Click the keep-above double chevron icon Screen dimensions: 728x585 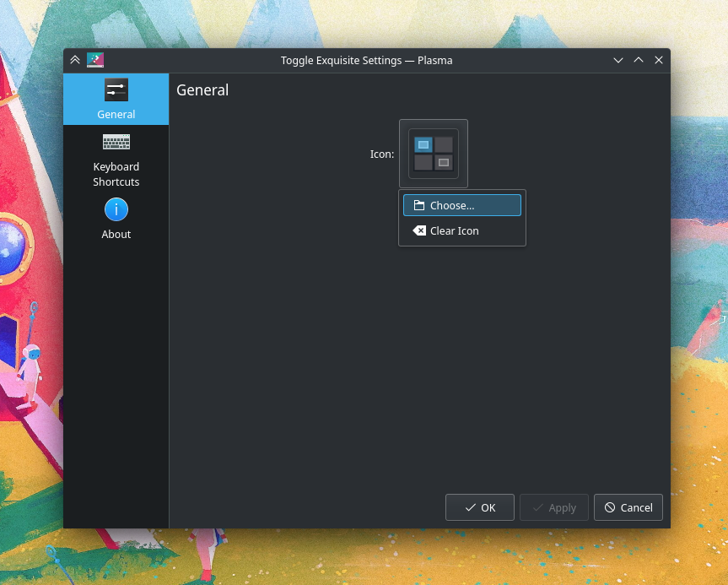(75, 61)
